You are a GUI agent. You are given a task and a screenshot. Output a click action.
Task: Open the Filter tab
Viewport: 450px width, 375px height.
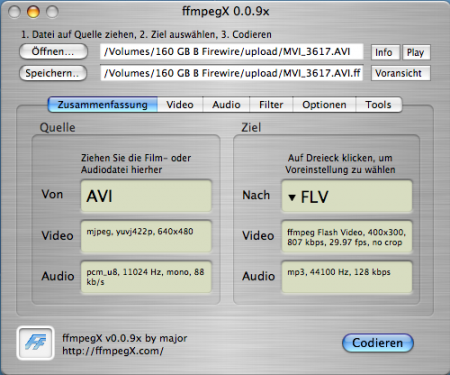click(x=271, y=105)
